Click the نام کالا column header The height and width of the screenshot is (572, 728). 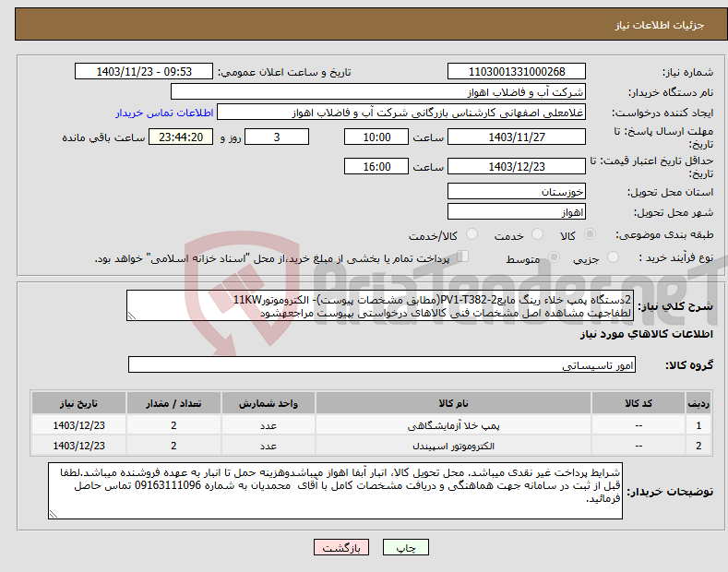[x=453, y=403]
